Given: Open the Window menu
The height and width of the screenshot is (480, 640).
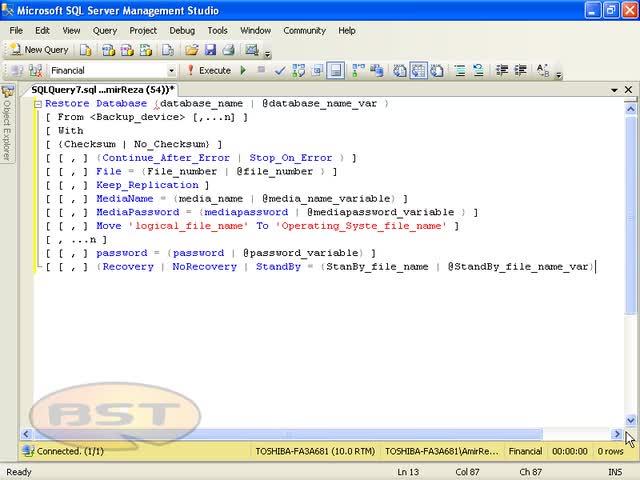Looking at the screenshot, I should [255, 31].
